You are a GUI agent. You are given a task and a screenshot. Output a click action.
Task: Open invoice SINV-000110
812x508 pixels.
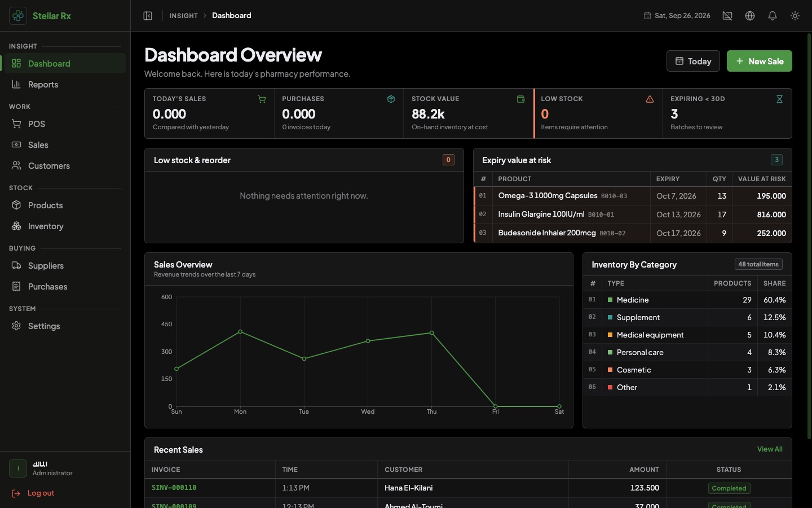[x=174, y=488]
